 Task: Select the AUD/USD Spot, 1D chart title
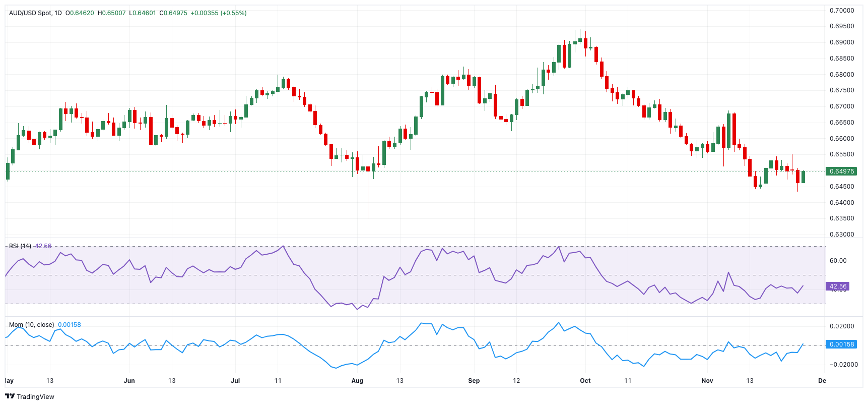tap(35, 13)
